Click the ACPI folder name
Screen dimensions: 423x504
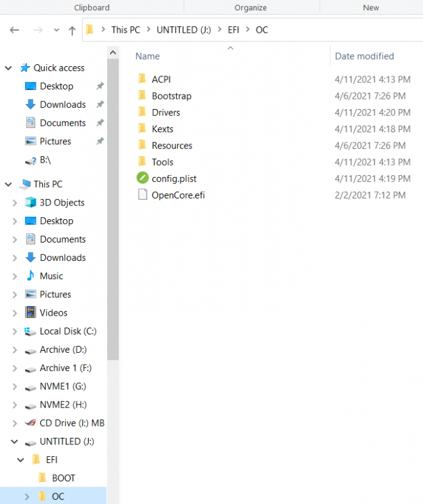pos(161,79)
